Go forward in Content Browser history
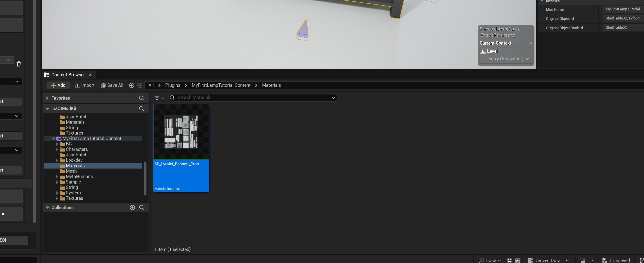The width and height of the screenshot is (644, 263). 140,85
